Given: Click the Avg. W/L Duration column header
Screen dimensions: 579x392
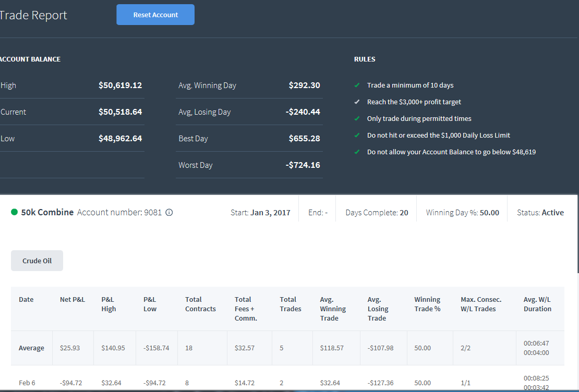Looking at the screenshot, I should click(x=537, y=304).
